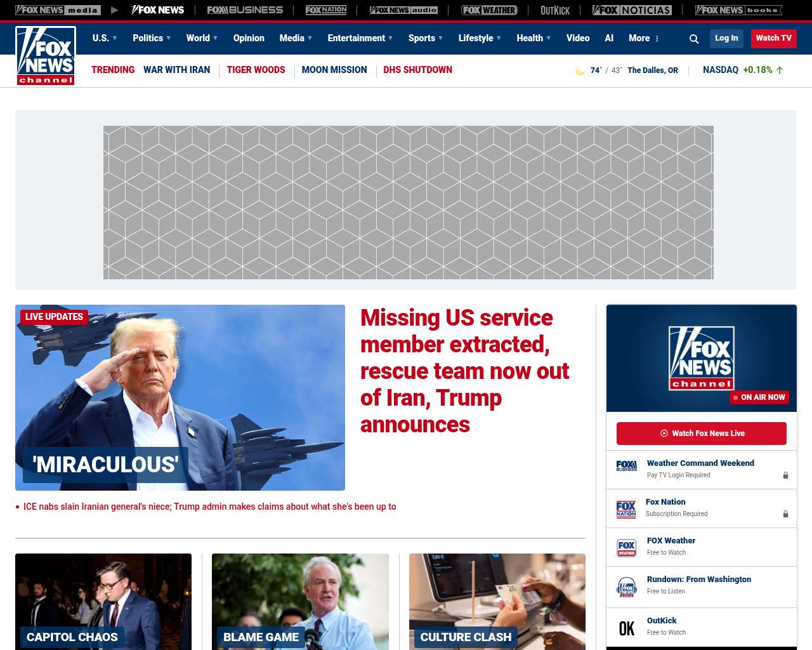Open trending topic Tiger Woods
812x650 pixels.
(x=256, y=70)
